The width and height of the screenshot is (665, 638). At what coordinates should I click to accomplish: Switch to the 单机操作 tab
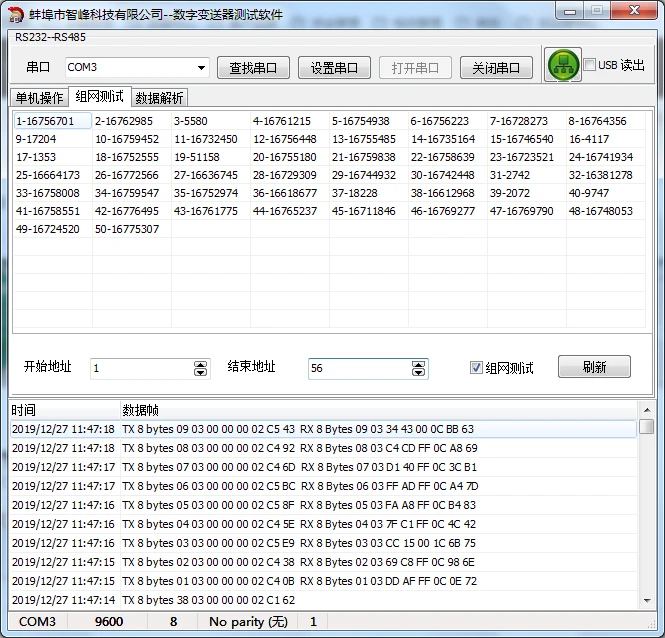[x=39, y=98]
